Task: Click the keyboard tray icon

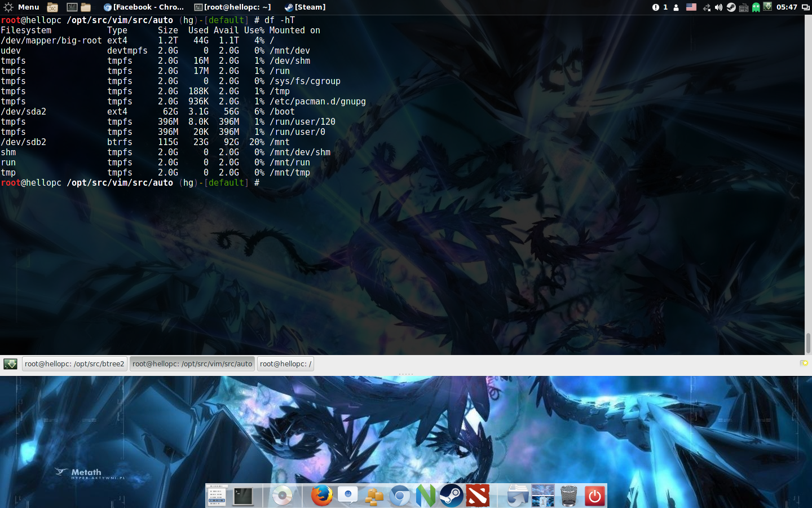Action: [x=744, y=7]
